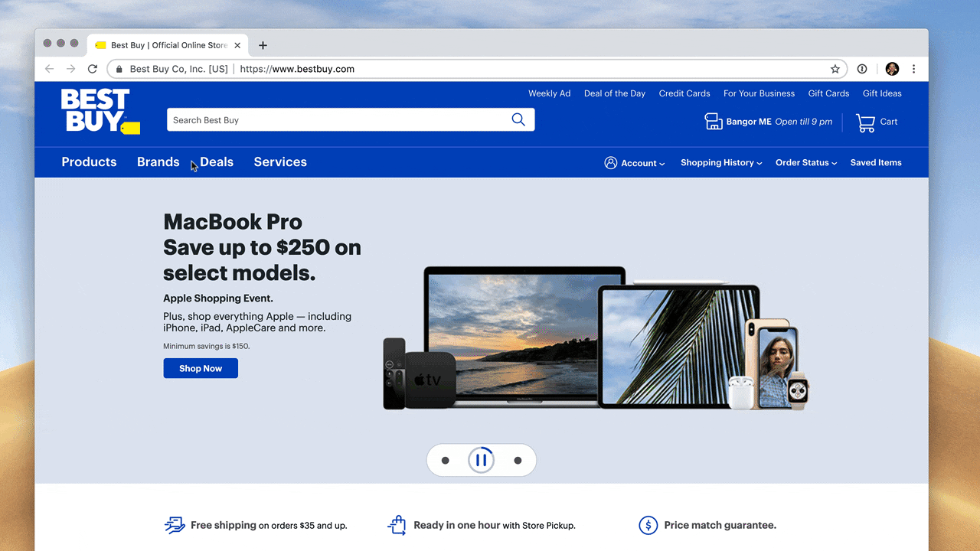Close the Best Buy tab
This screenshot has height=551, width=980.
tap(237, 45)
